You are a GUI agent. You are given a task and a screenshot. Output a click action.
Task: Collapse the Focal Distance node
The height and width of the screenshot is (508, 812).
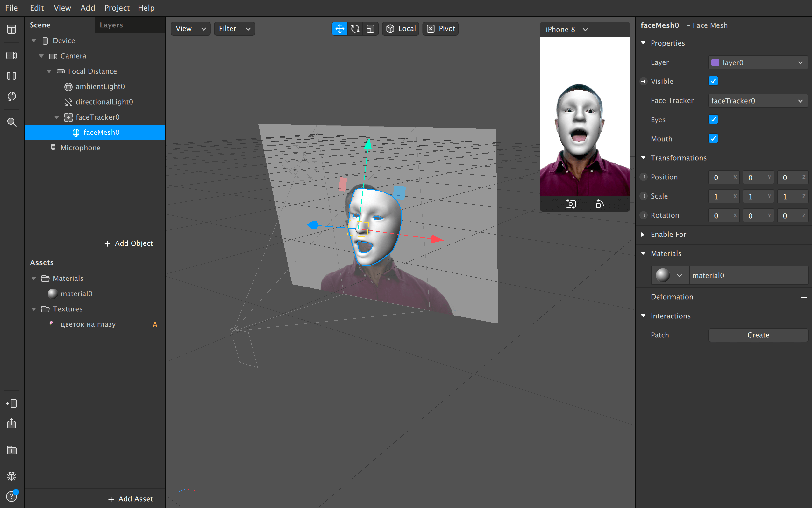point(49,71)
